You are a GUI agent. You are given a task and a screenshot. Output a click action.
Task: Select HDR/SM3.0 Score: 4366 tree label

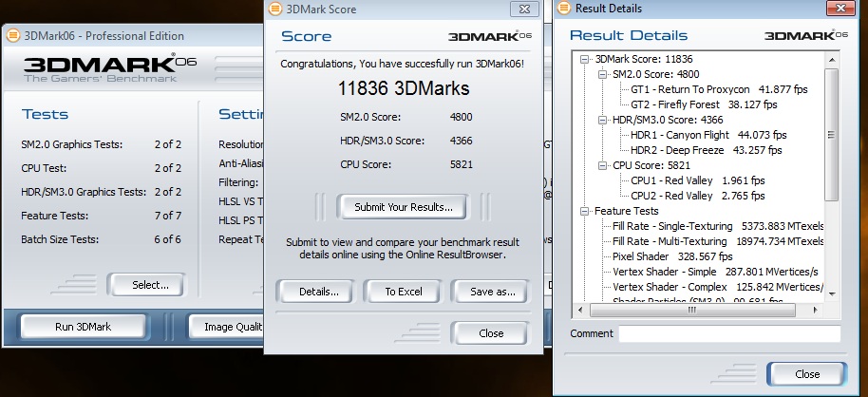pyautogui.click(x=668, y=120)
